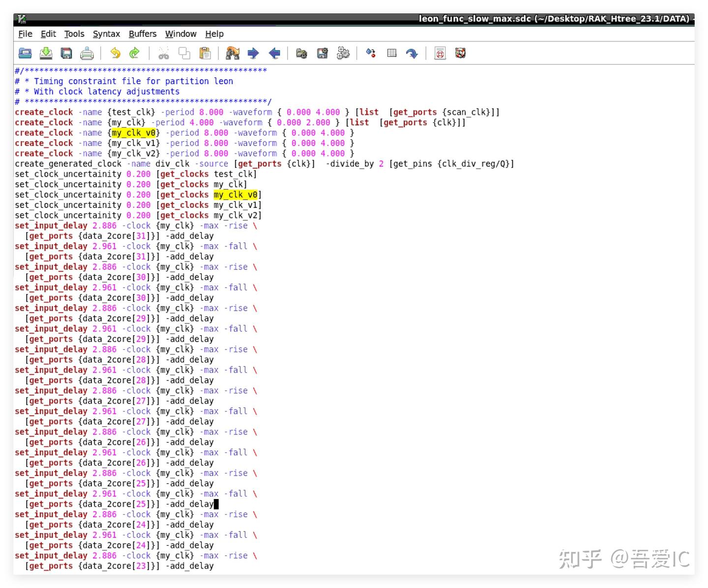Image resolution: width=708 pixels, height=588 pixels.
Task: Open Find and Replace using binoculars icon
Action: point(233,53)
